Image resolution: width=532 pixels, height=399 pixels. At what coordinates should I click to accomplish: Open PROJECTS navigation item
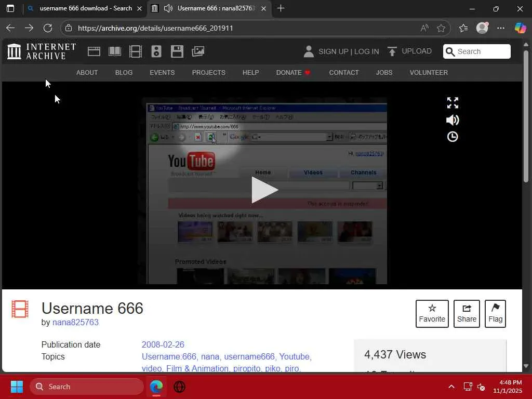[x=209, y=73]
